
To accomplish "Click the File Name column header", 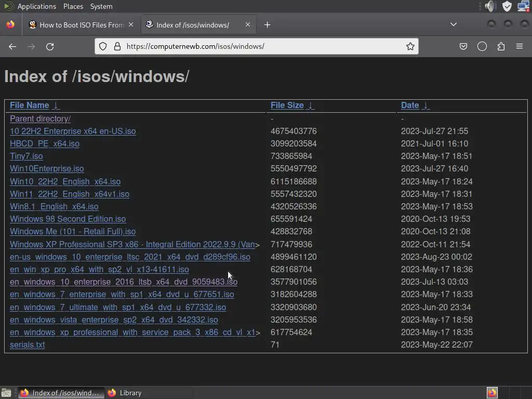I will coord(30,105).
